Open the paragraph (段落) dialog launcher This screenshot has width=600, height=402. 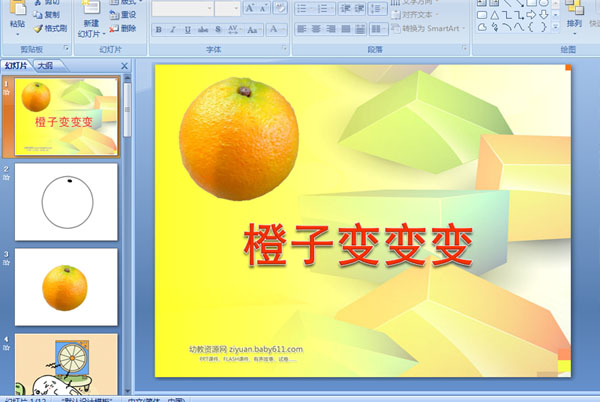[464, 48]
